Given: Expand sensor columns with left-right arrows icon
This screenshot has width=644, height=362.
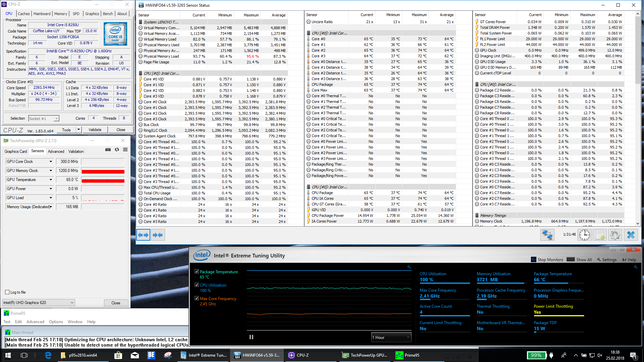Looking at the screenshot, I should [x=144, y=235].
